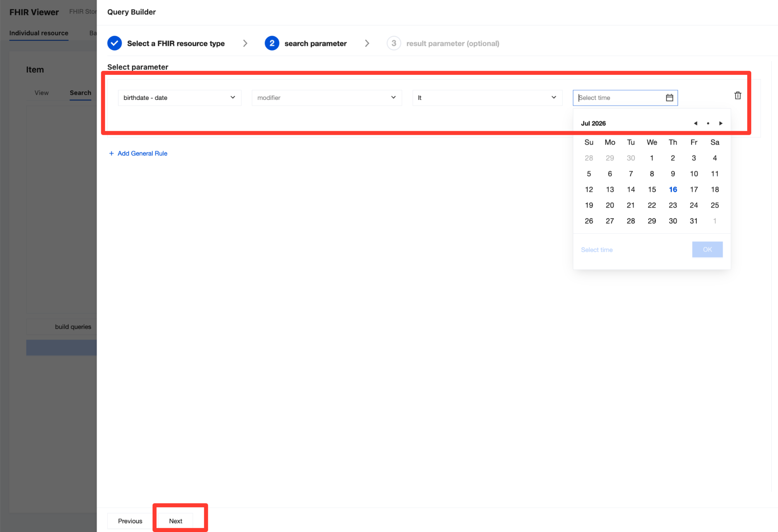The height and width of the screenshot is (532, 778).
Task: Open the calendar icon in the time field
Action: [x=669, y=98]
